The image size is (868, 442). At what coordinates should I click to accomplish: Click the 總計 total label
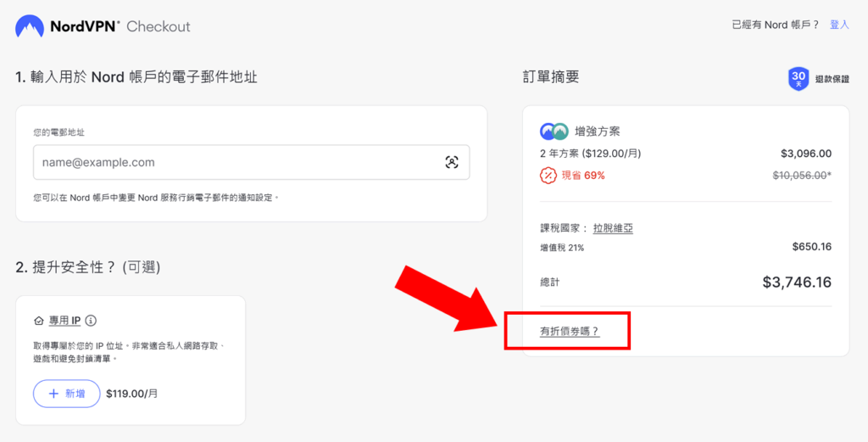coord(549,283)
